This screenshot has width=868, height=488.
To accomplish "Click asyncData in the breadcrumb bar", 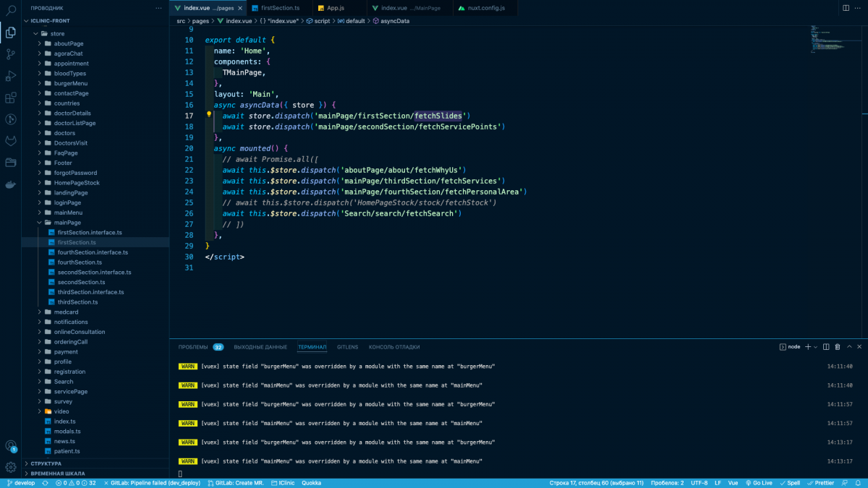I will click(391, 21).
